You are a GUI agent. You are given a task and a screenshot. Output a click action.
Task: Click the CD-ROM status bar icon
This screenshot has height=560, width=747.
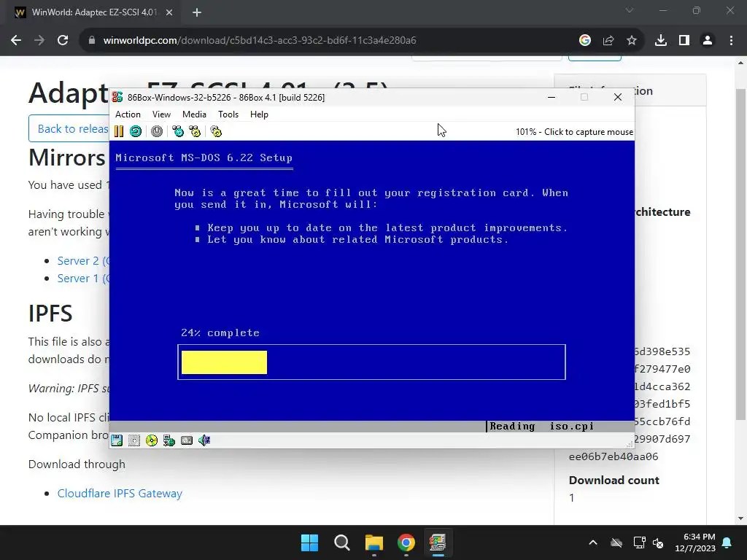152,440
